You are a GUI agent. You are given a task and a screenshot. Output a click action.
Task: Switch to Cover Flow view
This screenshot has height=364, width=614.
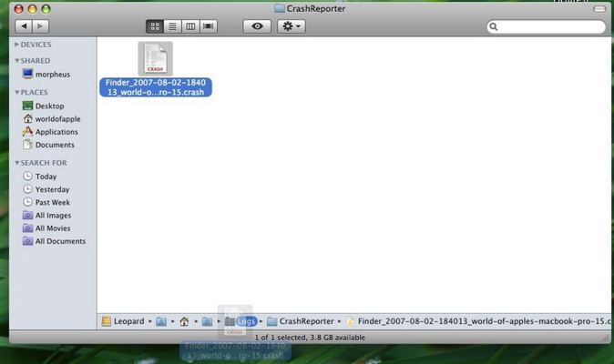(x=209, y=26)
